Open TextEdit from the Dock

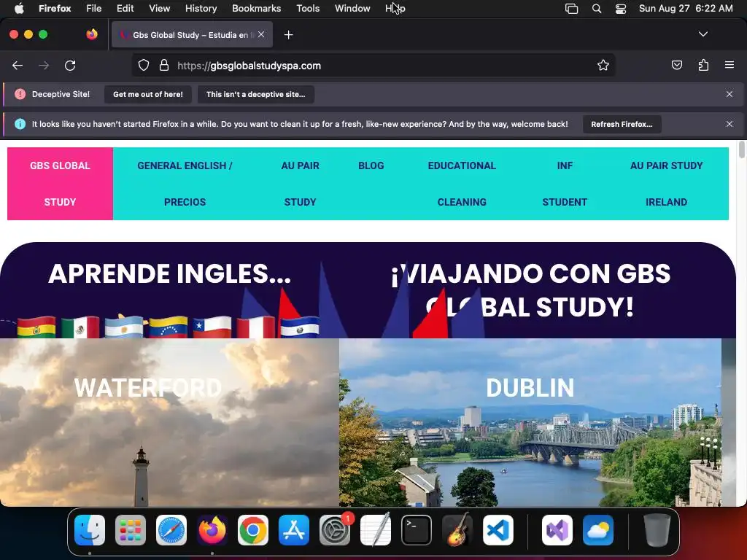(376, 530)
